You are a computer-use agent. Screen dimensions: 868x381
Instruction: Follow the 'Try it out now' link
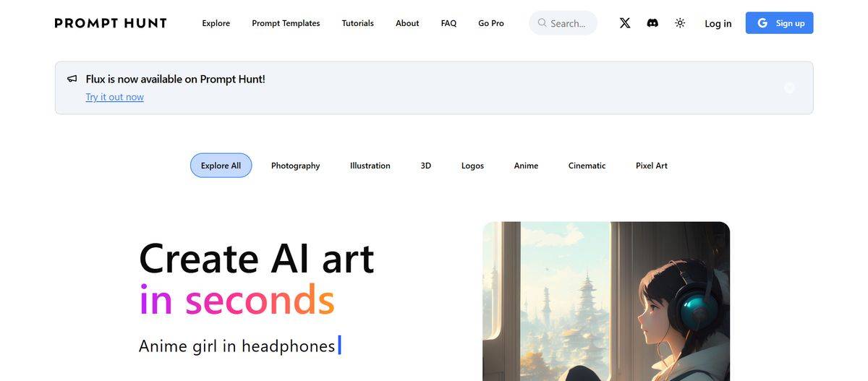[115, 97]
